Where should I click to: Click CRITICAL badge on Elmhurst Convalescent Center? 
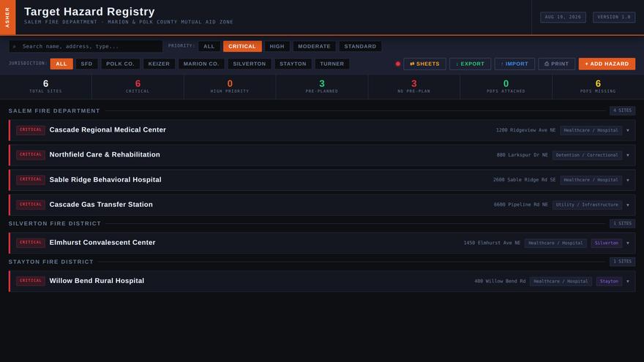(31, 243)
